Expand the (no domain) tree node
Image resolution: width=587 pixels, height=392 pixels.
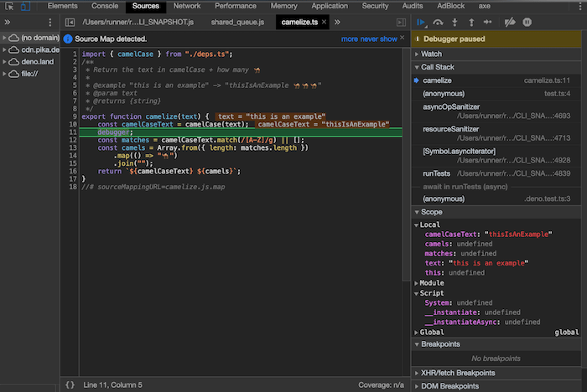4,38
